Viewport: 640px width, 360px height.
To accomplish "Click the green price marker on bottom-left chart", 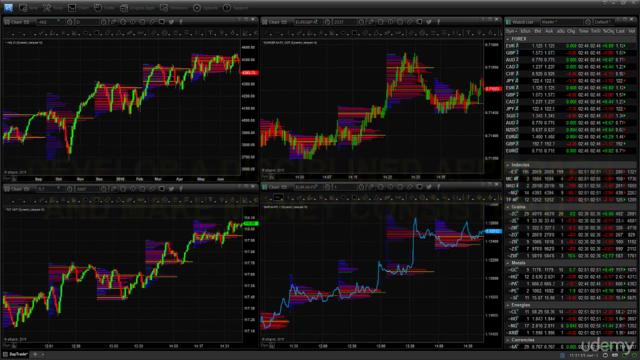I will 251,224.
